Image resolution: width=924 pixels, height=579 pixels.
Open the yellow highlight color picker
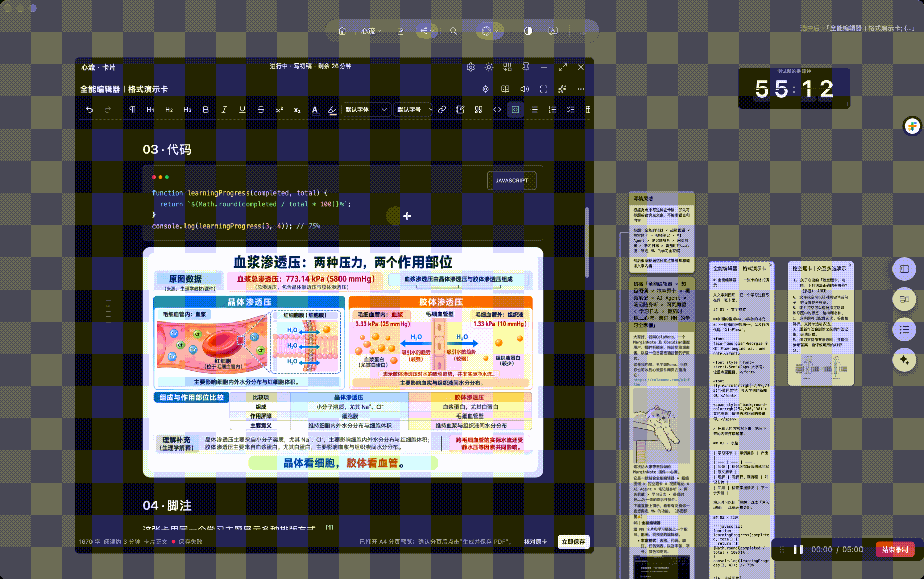332,110
